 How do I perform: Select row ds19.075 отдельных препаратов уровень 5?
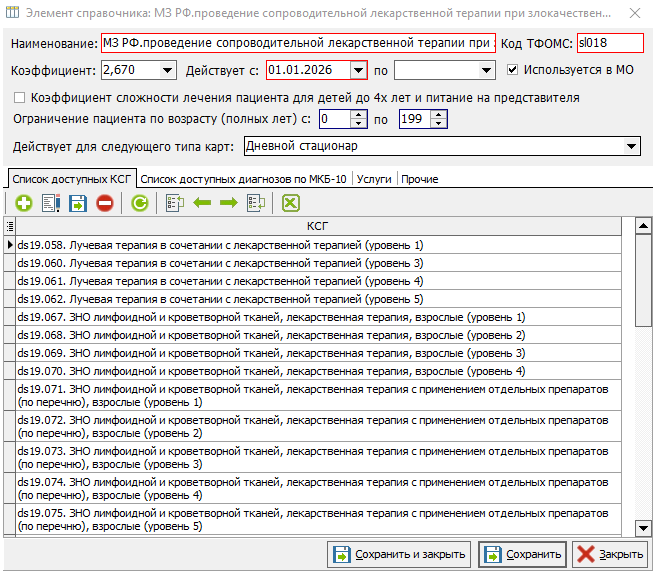tap(318, 519)
